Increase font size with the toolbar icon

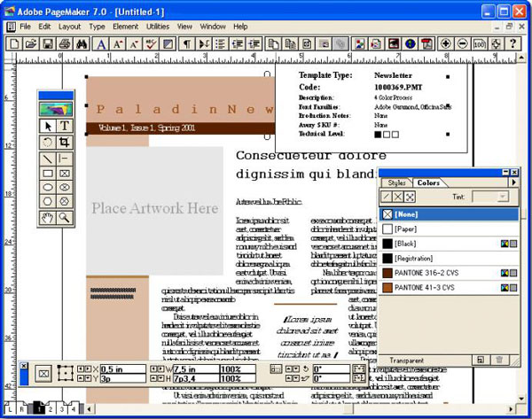pyautogui.click(x=118, y=43)
